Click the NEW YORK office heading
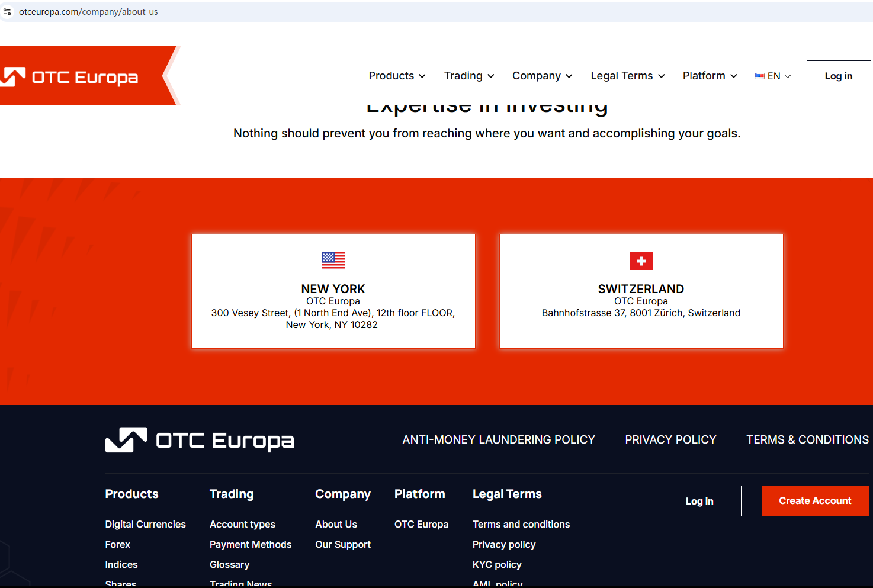 click(333, 289)
